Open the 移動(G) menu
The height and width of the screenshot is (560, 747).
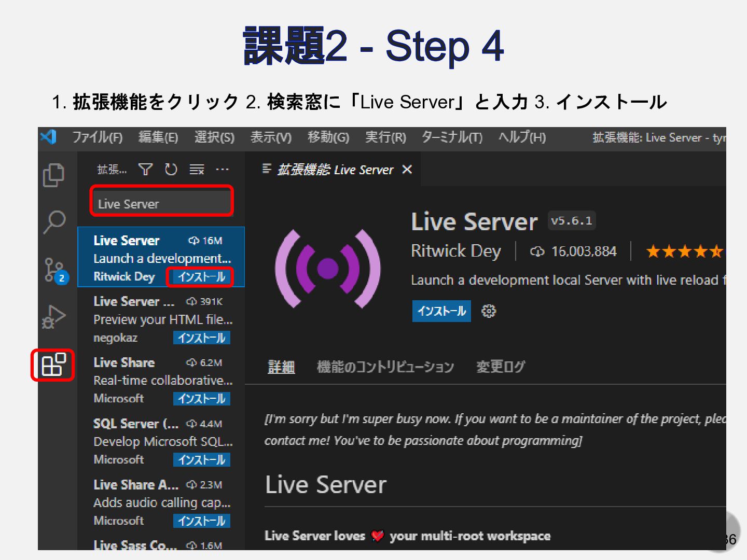(x=328, y=137)
